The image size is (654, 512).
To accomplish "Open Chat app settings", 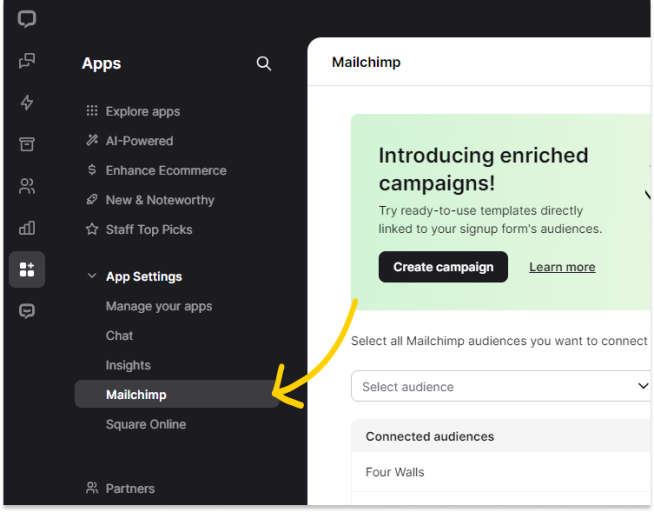I will pos(119,336).
